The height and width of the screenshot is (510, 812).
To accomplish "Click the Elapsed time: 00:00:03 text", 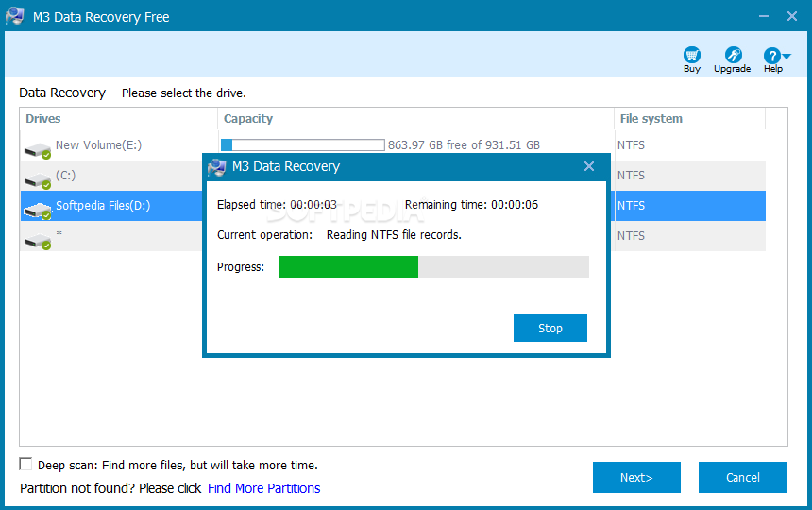I will (x=277, y=205).
